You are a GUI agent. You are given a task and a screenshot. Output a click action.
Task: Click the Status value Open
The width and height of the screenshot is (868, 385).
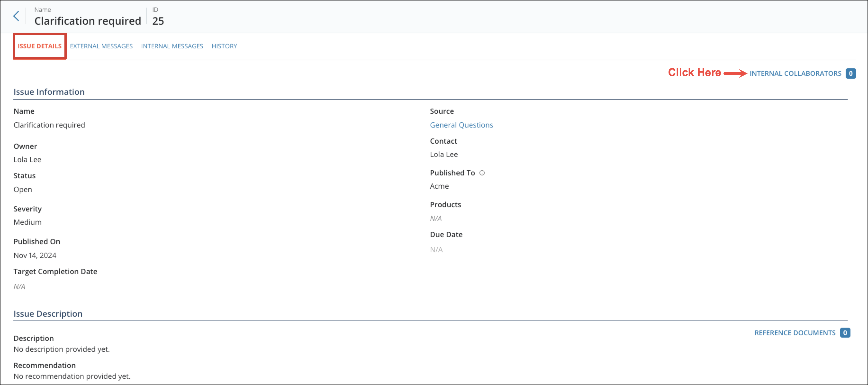click(23, 189)
